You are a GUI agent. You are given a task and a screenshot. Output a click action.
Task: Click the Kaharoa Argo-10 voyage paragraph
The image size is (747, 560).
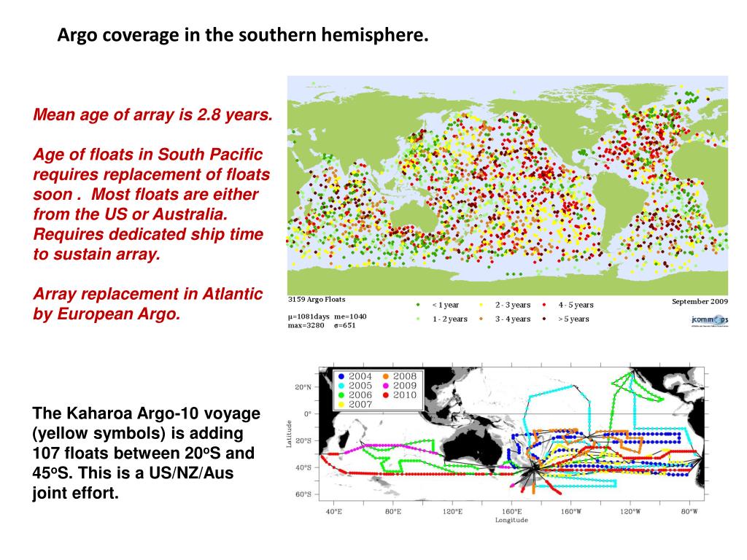coord(146,453)
